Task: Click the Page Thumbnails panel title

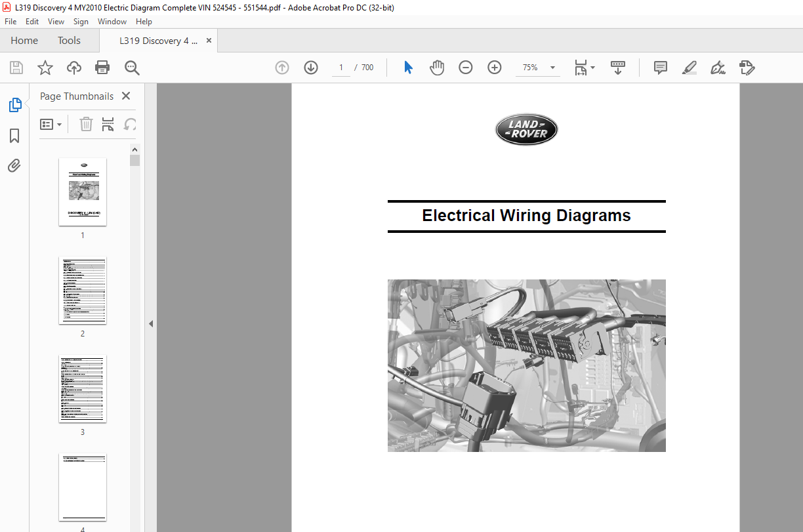Action: pos(77,96)
